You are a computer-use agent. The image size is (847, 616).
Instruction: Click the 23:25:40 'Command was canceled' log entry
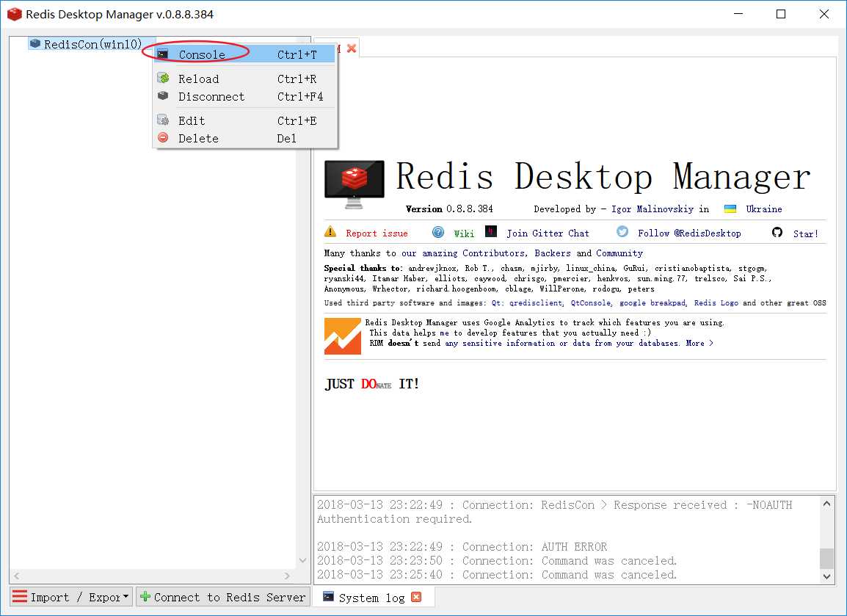tap(496, 575)
